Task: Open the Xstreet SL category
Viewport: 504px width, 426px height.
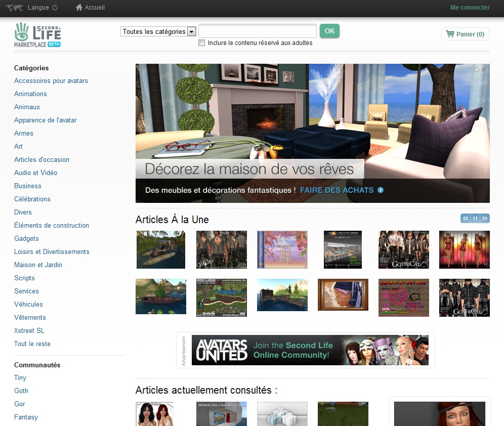Action: click(29, 330)
